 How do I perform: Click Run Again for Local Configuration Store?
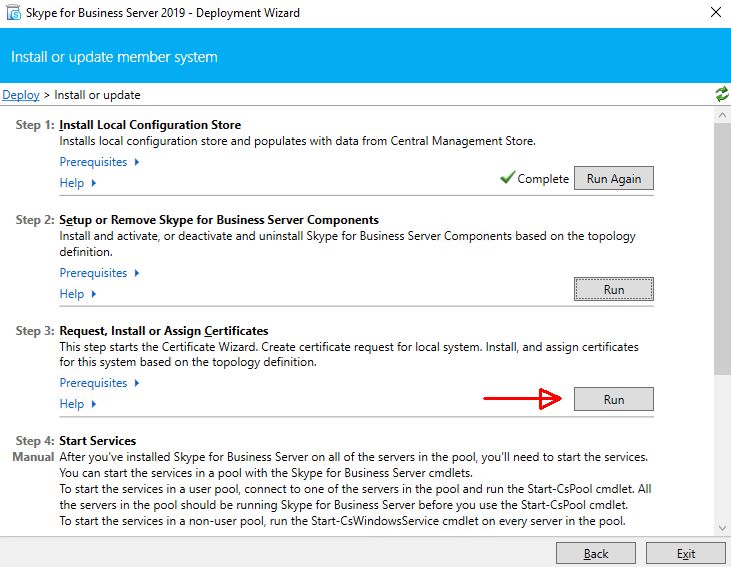[614, 178]
